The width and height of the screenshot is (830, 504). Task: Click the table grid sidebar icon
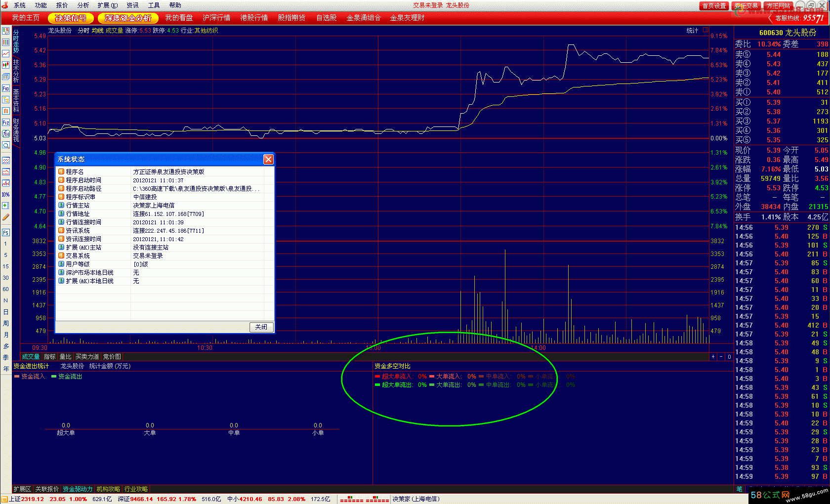coord(6,42)
